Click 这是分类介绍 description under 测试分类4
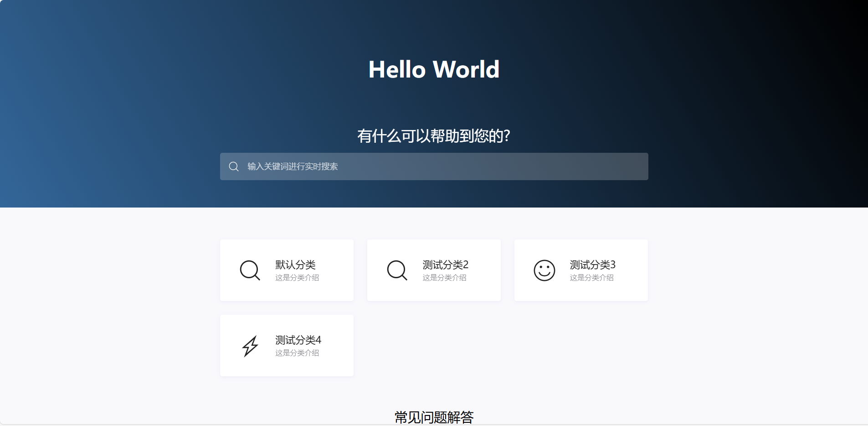 click(x=297, y=353)
